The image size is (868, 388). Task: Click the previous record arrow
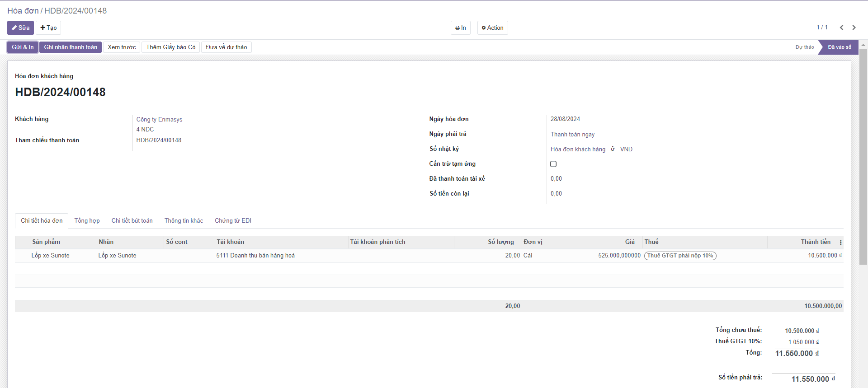[x=841, y=28]
